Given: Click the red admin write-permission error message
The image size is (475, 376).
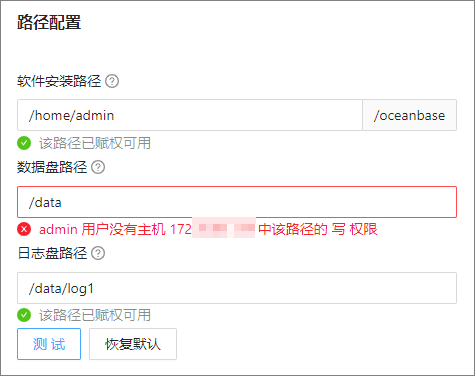Looking at the screenshot, I should (x=208, y=229).
